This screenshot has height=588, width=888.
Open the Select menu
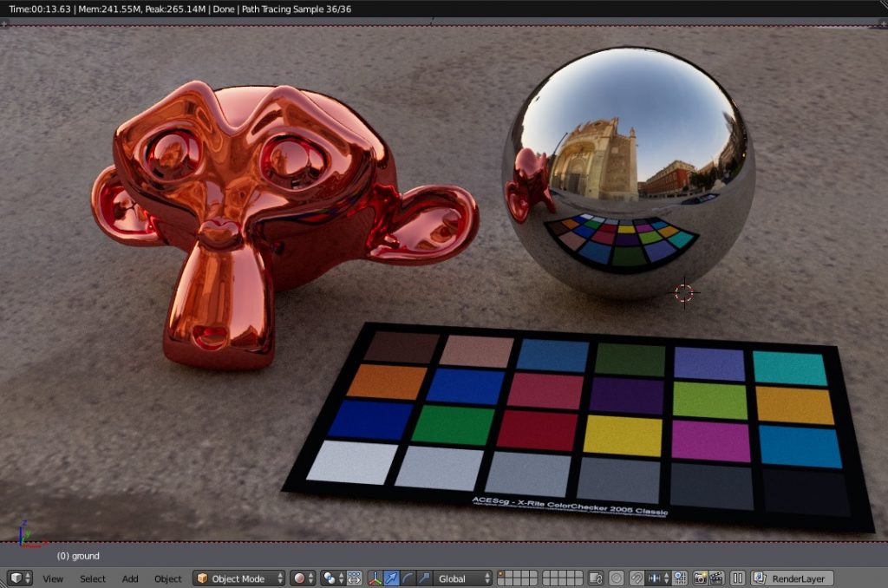click(x=92, y=579)
